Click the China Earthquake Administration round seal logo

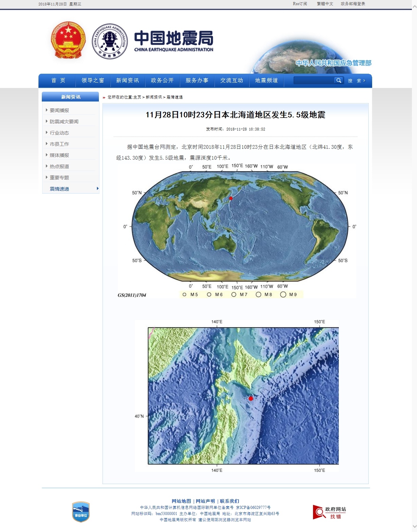[110, 41]
